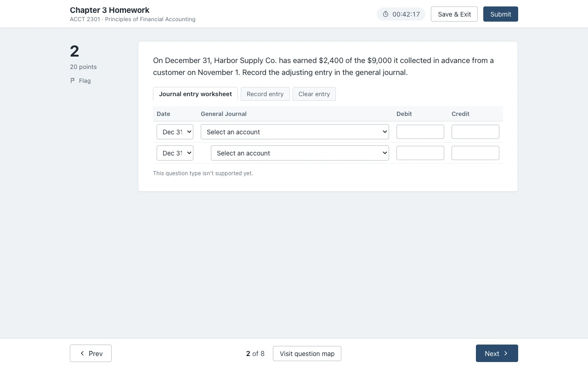The width and height of the screenshot is (588, 368).
Task: Switch to Journal entry worksheet tab
Action: 195,94
